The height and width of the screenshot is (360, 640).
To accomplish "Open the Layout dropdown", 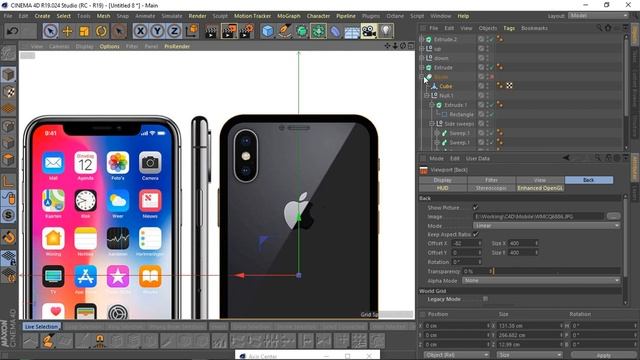I will point(598,16).
